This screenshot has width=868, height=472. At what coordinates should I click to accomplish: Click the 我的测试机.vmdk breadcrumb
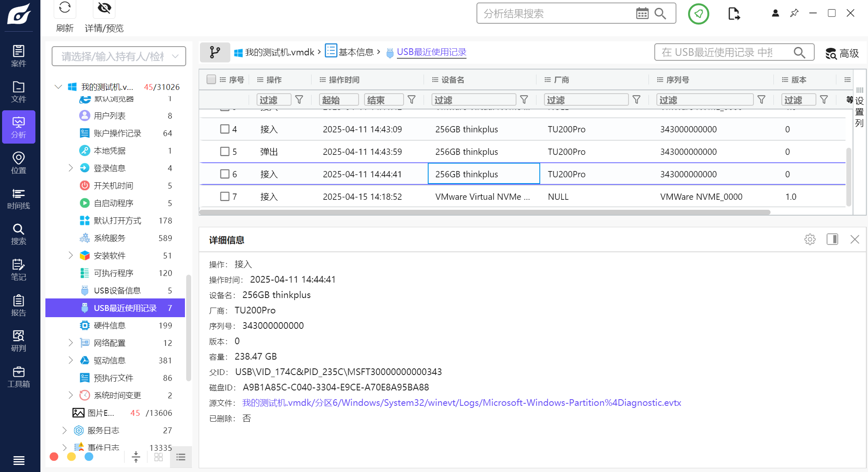point(279,52)
